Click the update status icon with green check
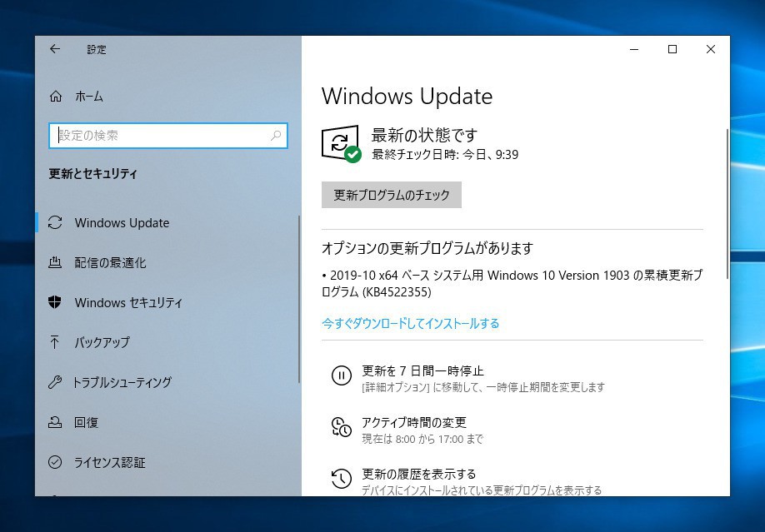 (341, 143)
